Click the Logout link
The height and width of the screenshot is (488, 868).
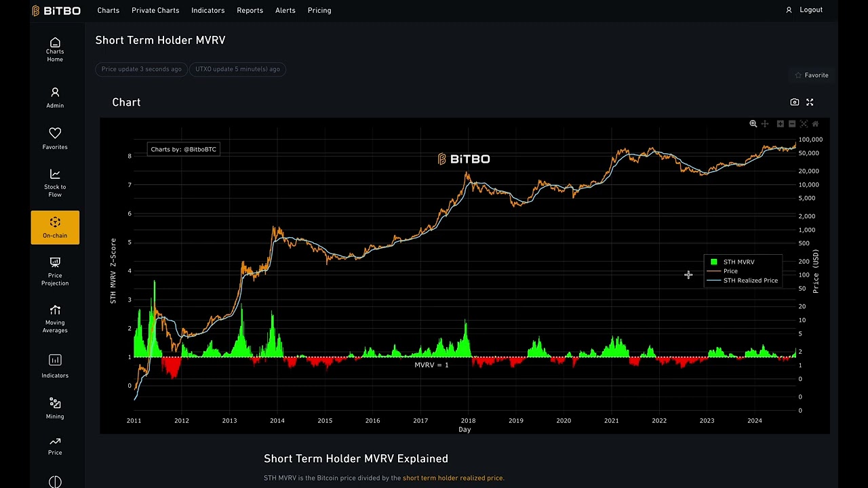pos(811,9)
